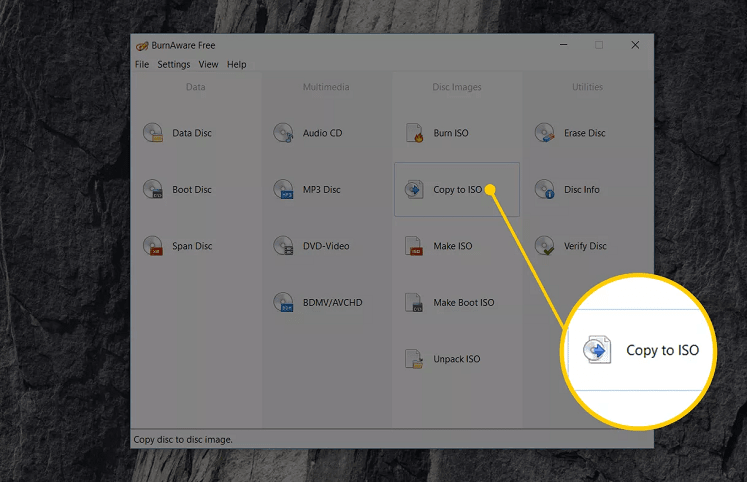
Task: Choose the BDMV/AVCHD label
Action: point(333,302)
